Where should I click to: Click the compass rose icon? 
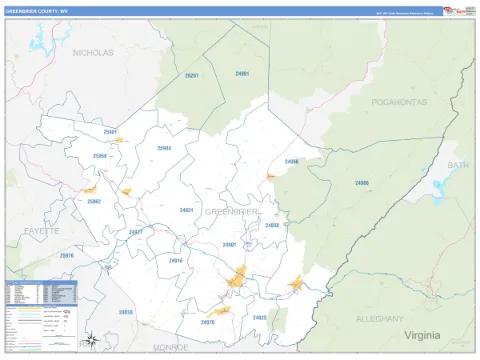coord(91,339)
